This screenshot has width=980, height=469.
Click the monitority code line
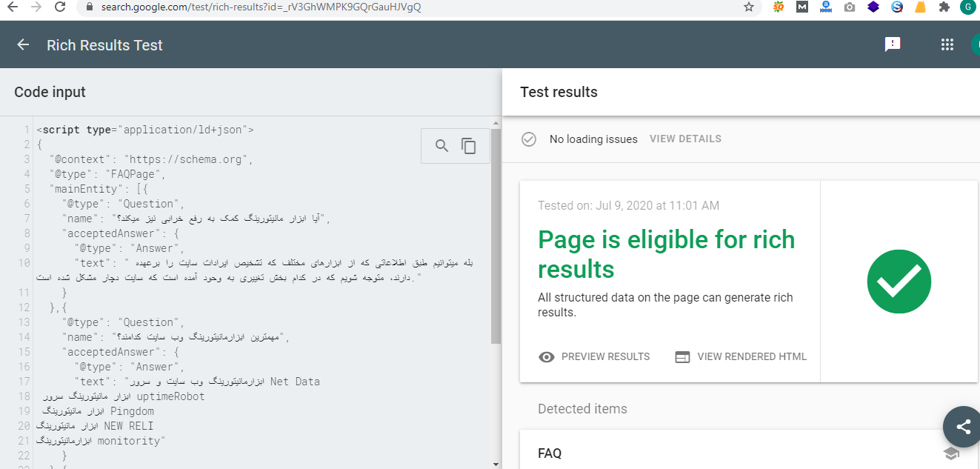point(101,441)
